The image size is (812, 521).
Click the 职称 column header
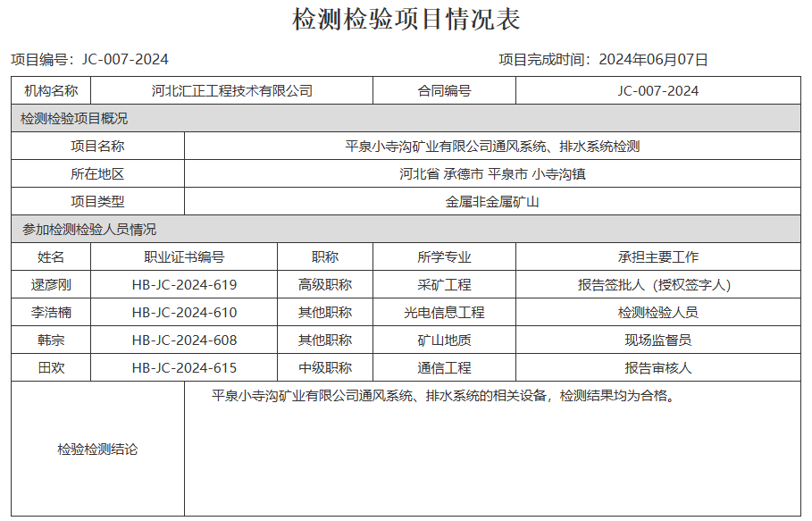[325, 256]
